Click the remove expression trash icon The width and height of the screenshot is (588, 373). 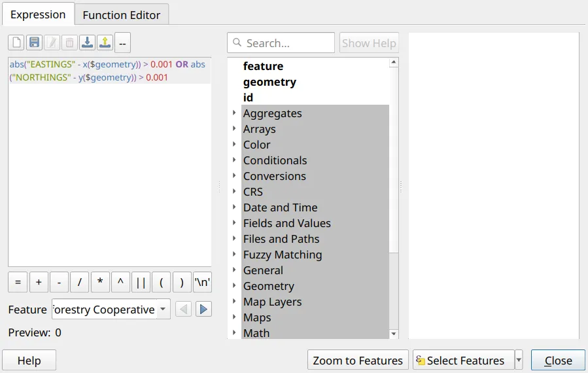(x=69, y=43)
